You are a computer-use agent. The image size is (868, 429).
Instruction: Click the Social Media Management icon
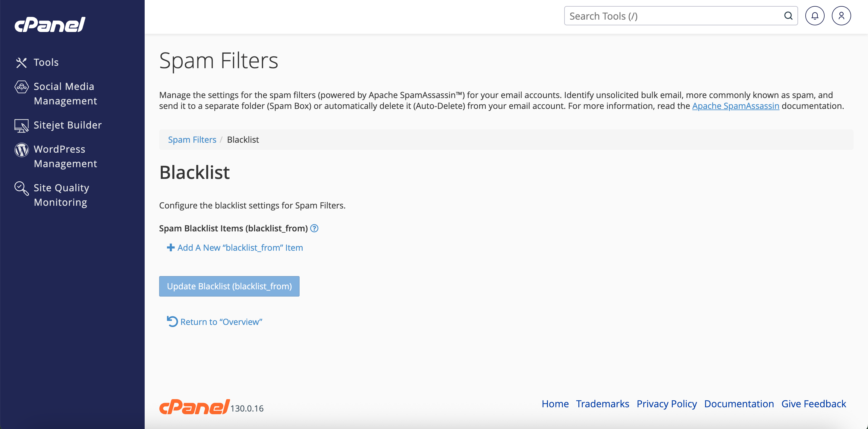21,87
